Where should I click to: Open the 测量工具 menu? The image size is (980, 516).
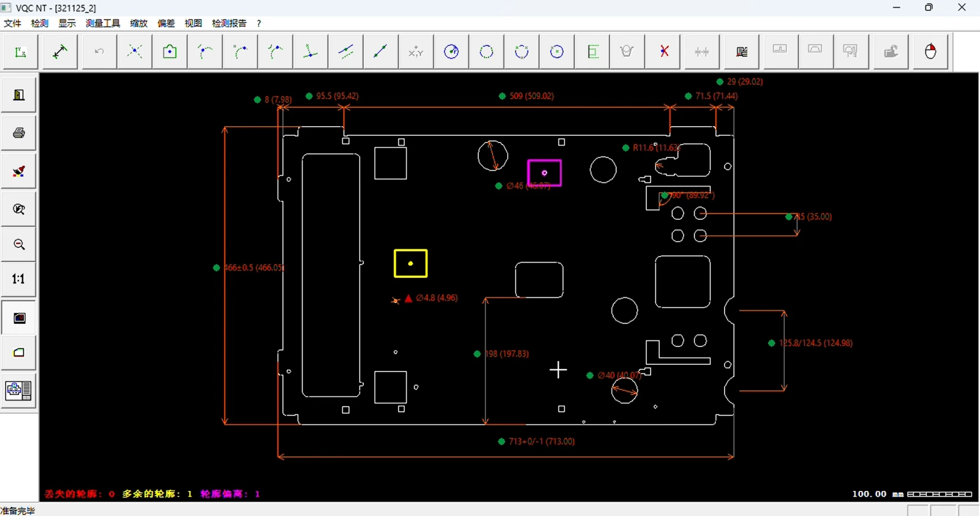pos(103,23)
